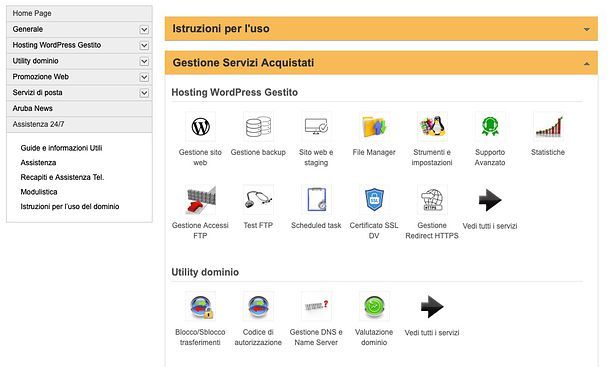610x367 pixels.
Task: Expand the Utility dominio sidebar chevron
Action: tap(144, 61)
